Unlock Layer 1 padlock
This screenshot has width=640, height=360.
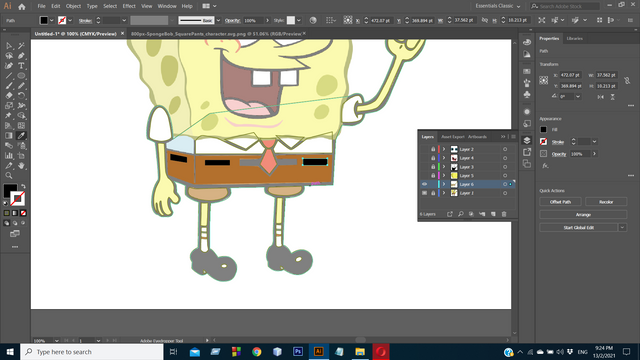433,193
